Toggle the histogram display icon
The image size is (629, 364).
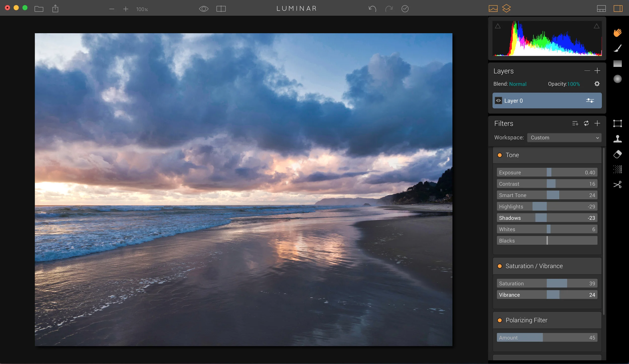click(x=493, y=9)
